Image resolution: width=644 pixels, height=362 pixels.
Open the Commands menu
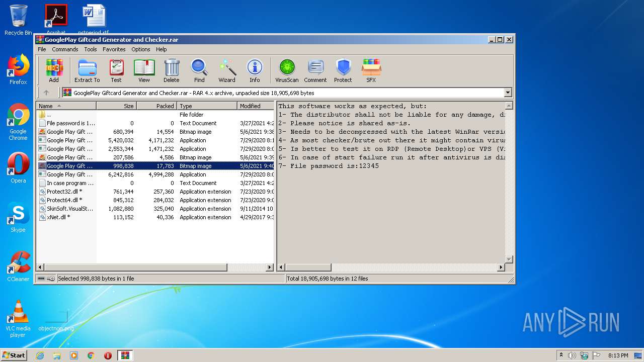65,49
